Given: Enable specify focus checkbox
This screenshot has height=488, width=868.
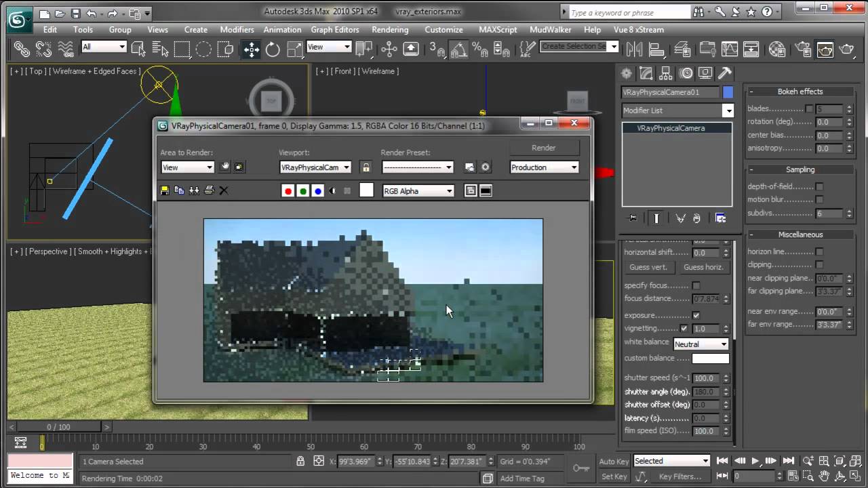Looking at the screenshot, I should [x=696, y=285].
